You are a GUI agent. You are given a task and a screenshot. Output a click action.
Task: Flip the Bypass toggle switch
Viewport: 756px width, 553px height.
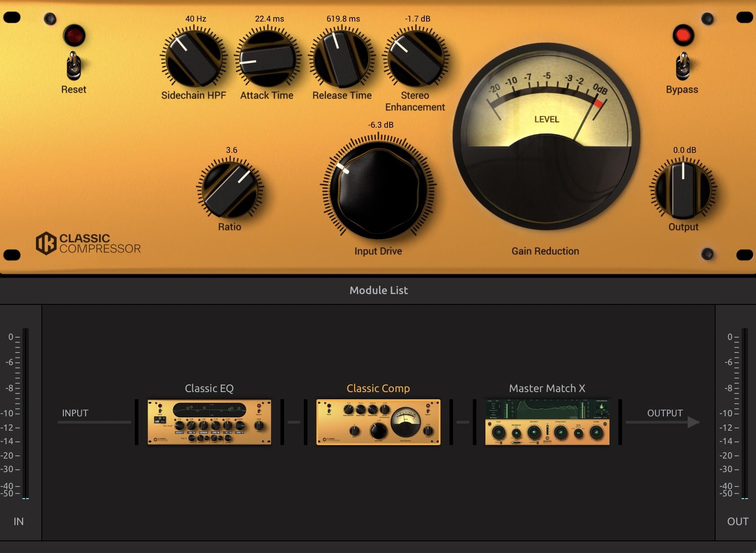tap(683, 66)
